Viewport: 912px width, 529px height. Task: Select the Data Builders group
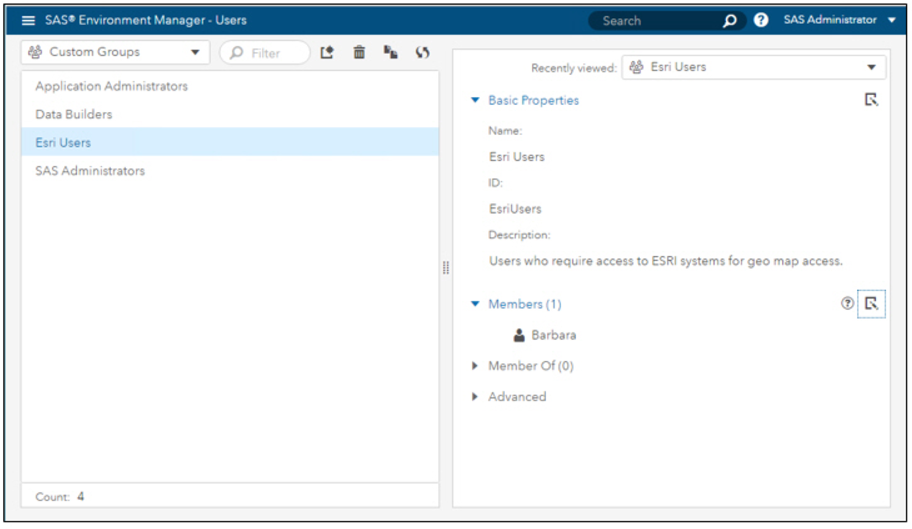pyautogui.click(x=230, y=115)
